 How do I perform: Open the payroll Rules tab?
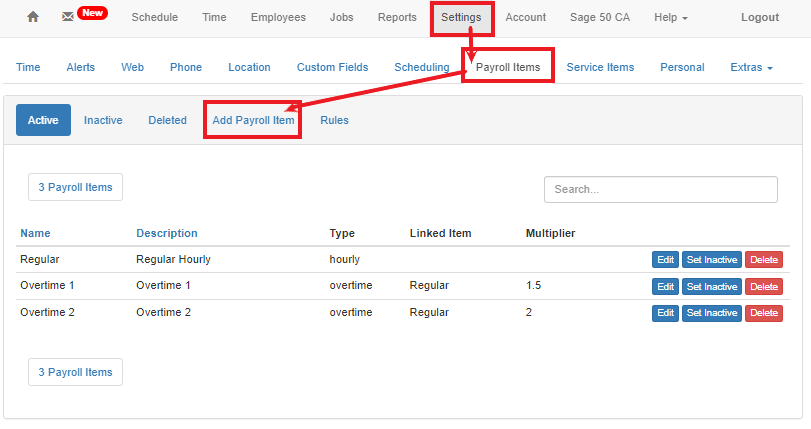pos(334,120)
